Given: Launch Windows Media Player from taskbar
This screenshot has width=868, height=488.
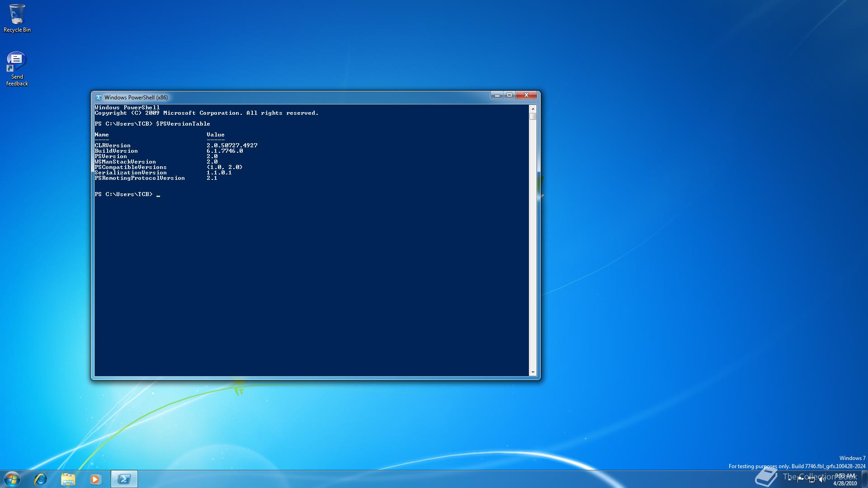Looking at the screenshot, I should pyautogui.click(x=95, y=479).
